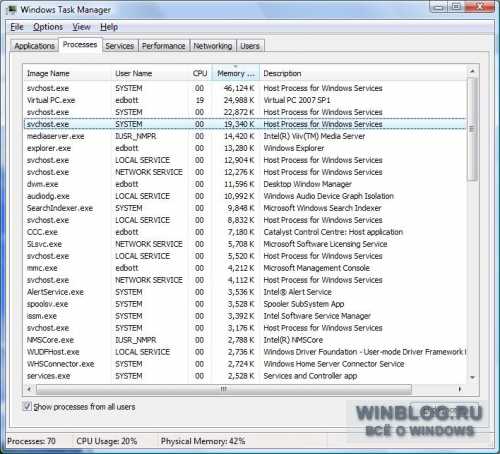This screenshot has width=500, height=454.
Task: Select the mmc.exe process
Action: click(245, 268)
